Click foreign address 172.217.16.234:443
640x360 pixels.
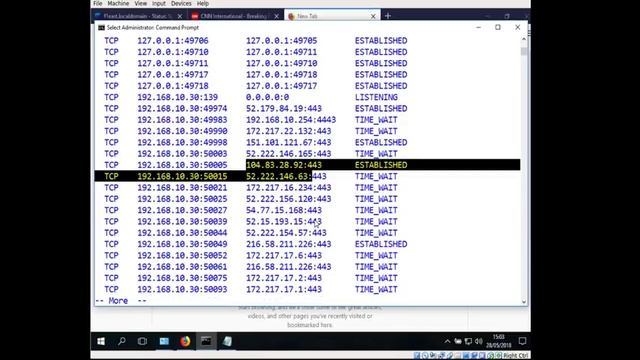click(x=289, y=188)
